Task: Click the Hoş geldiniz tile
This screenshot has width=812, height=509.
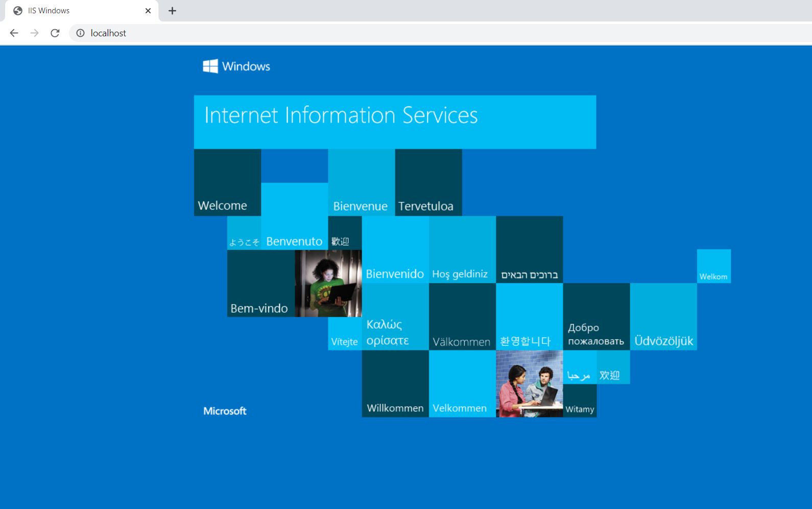Action: pos(462,249)
